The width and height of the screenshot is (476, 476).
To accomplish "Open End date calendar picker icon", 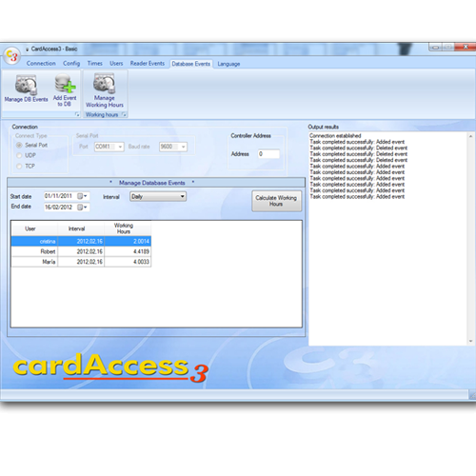I will pos(82,208).
